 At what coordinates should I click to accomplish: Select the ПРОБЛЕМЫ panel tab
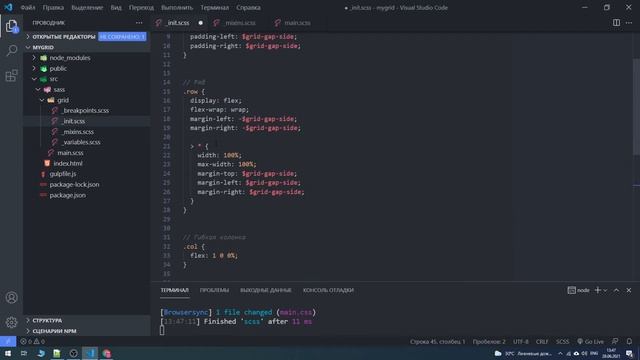click(x=214, y=290)
